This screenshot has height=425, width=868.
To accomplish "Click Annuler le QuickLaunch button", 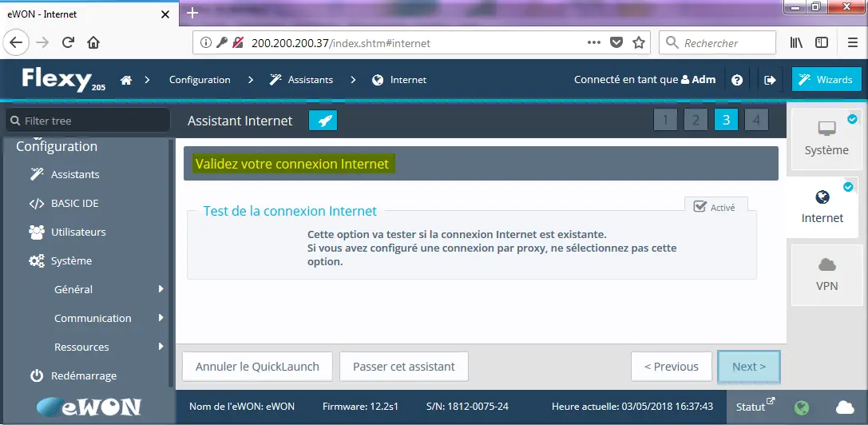I will pyautogui.click(x=257, y=366).
